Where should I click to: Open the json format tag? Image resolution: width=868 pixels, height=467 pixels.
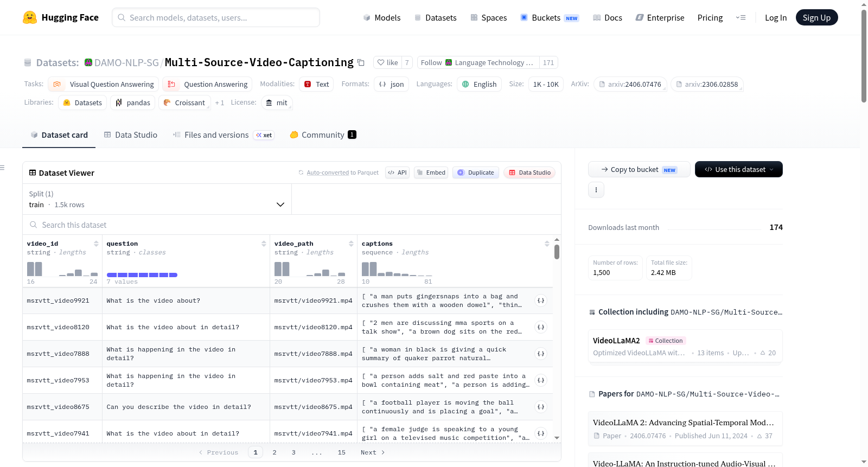391,84
